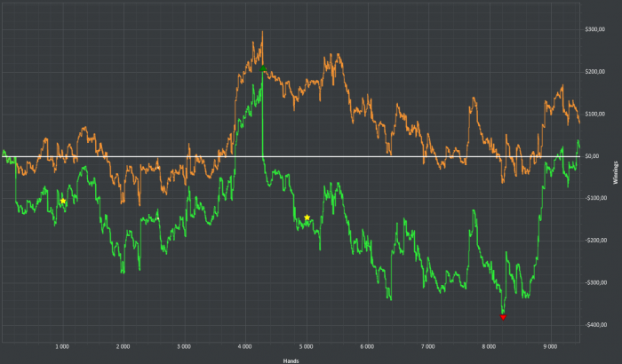The height and width of the screenshot is (364, 622).
Task: Click the 2 000 hands tick label
Action: [x=123, y=346]
